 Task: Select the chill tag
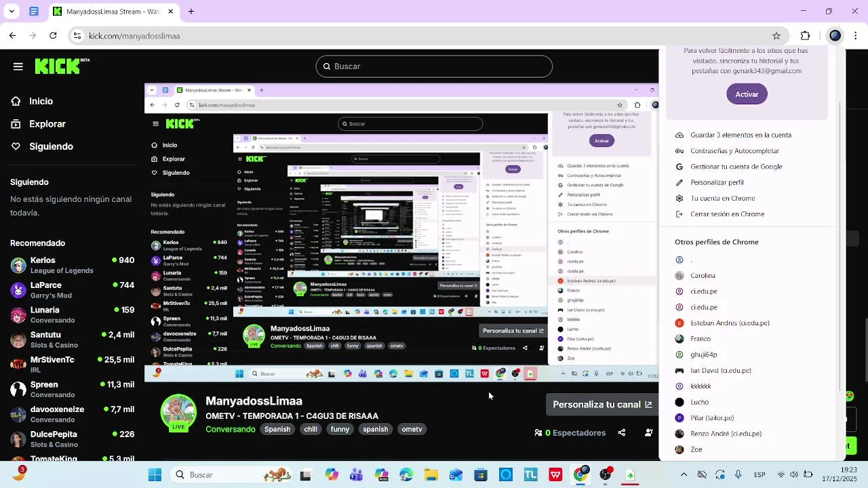pos(311,429)
